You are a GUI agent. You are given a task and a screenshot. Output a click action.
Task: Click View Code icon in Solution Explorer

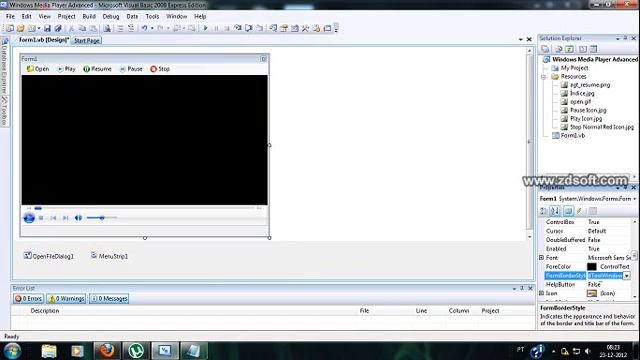click(582, 49)
